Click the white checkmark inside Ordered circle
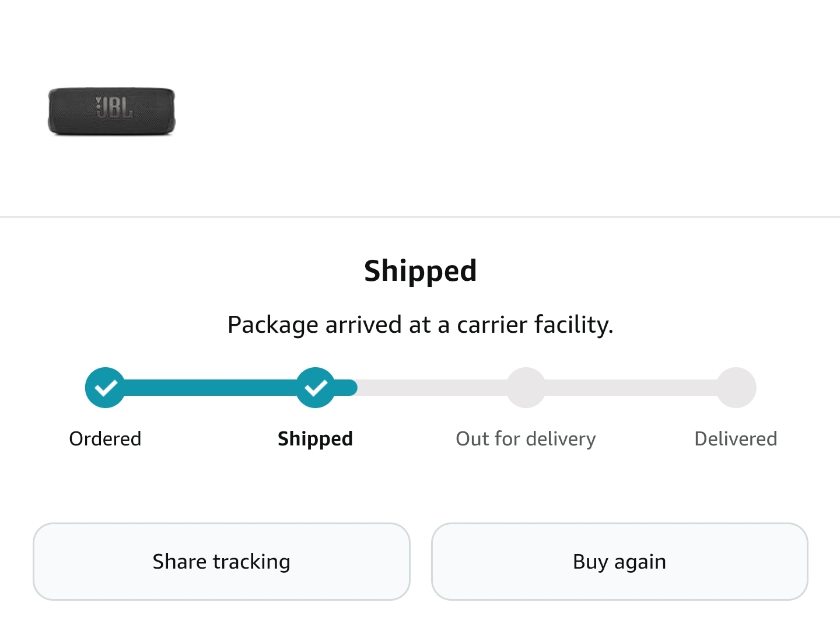This screenshot has width=840, height=634. pos(106,388)
